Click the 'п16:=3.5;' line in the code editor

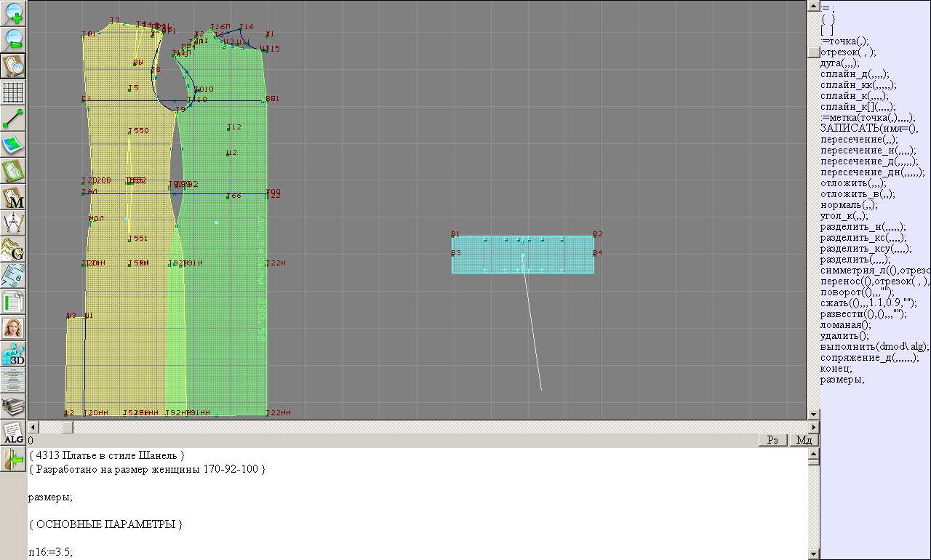coord(51,552)
